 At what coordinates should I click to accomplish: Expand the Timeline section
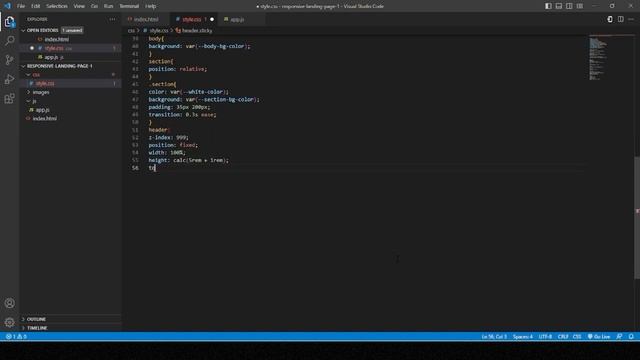(71, 328)
